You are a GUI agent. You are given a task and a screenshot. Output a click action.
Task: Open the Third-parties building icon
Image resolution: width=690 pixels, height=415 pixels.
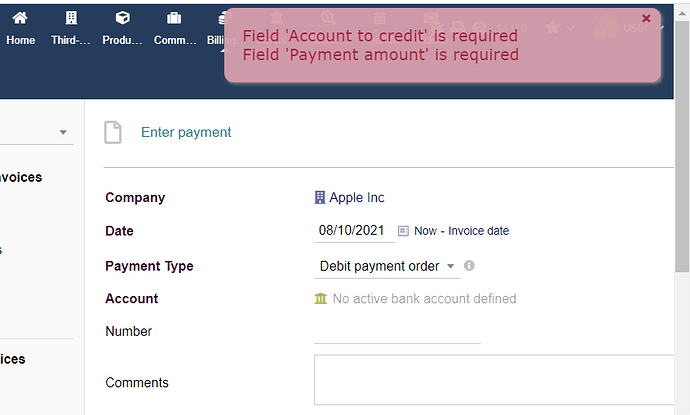[x=71, y=18]
